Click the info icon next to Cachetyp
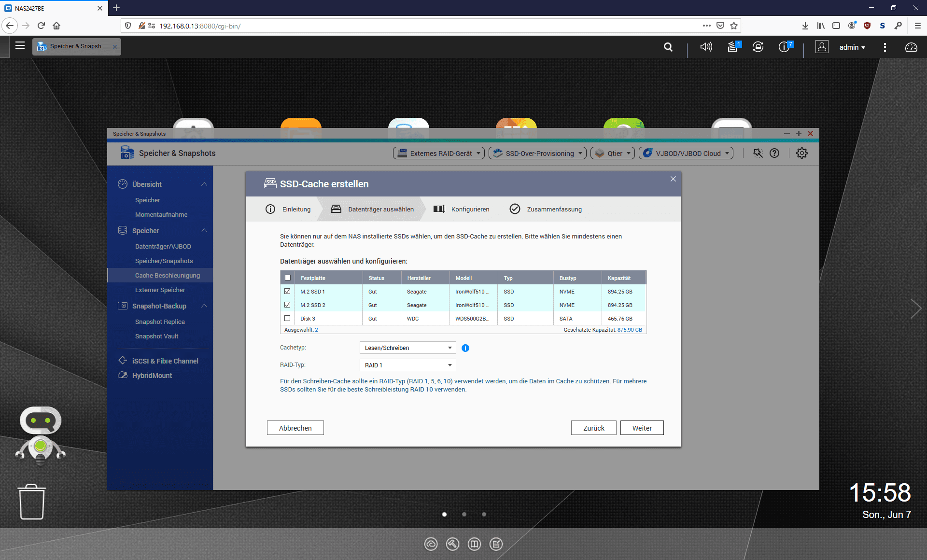The width and height of the screenshot is (927, 560). (465, 348)
